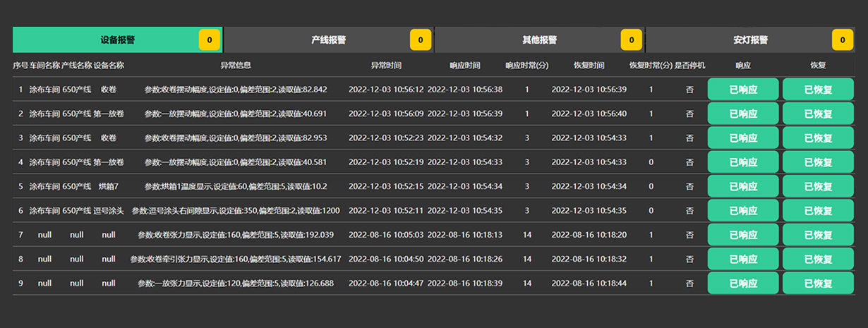
Task: Click the 已响应 button in row 1
Action: click(743, 90)
